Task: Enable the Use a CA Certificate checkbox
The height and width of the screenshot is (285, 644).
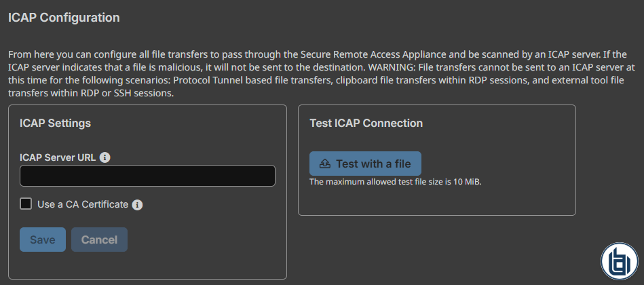Action: [26, 204]
